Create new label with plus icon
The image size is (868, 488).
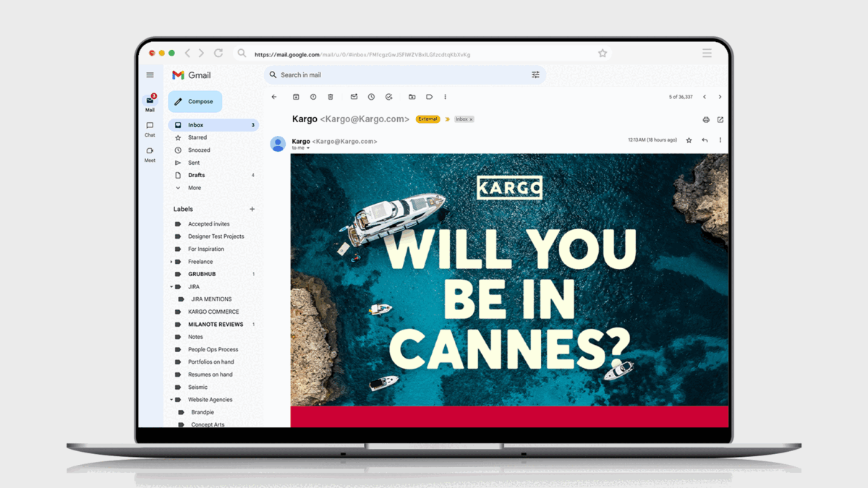[x=252, y=209]
